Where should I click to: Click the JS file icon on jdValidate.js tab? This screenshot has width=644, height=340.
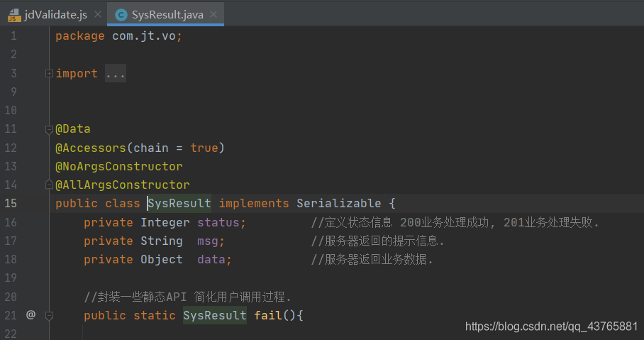(x=14, y=15)
